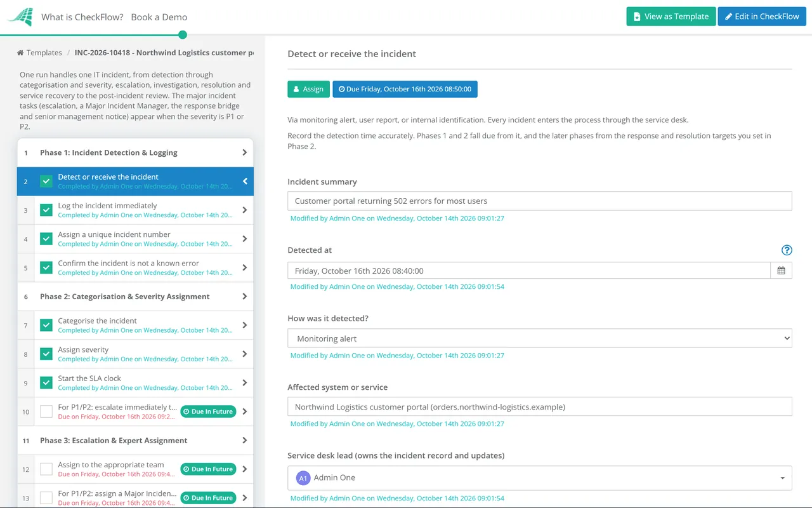Open the calendar picker for Detected at

(781, 271)
